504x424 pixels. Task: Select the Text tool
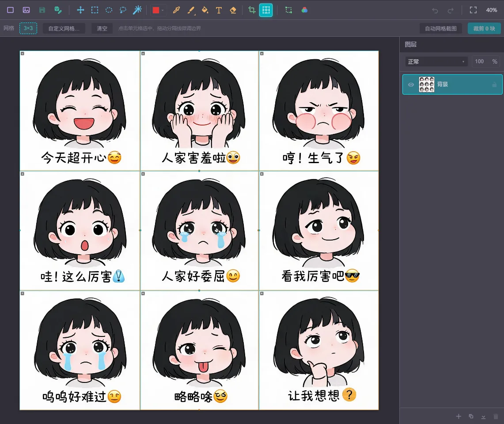pyautogui.click(x=219, y=10)
